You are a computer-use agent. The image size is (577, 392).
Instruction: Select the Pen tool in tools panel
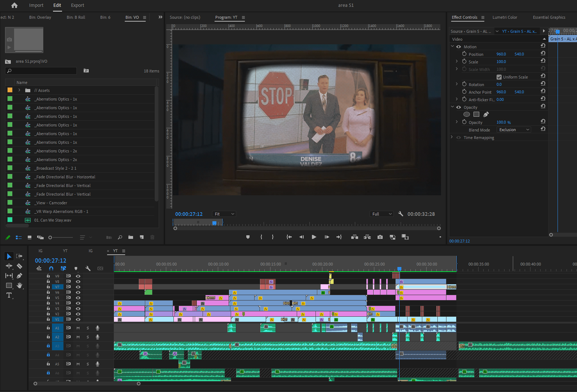[x=19, y=276]
